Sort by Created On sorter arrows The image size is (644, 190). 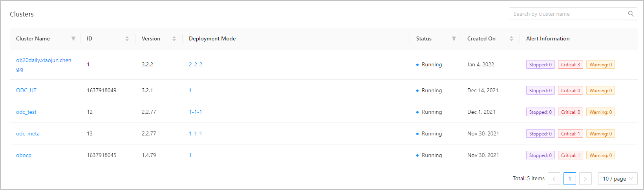[x=511, y=38]
